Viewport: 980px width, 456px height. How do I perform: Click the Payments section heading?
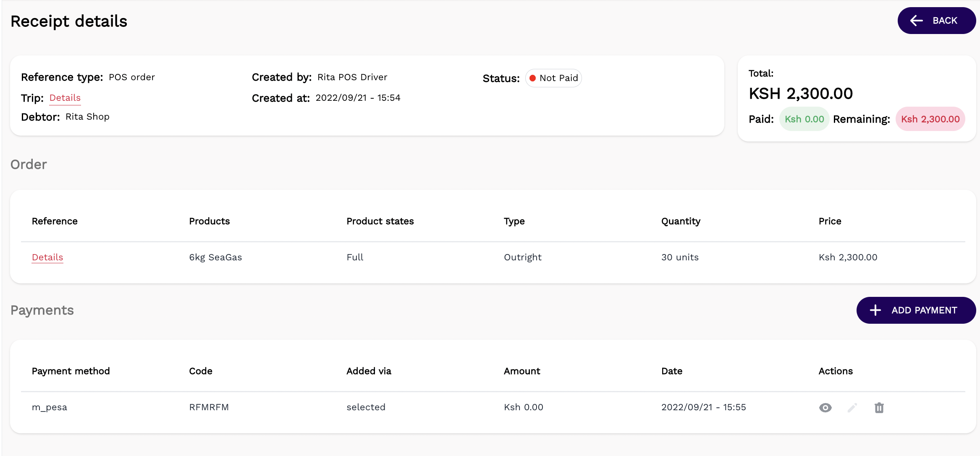click(42, 310)
